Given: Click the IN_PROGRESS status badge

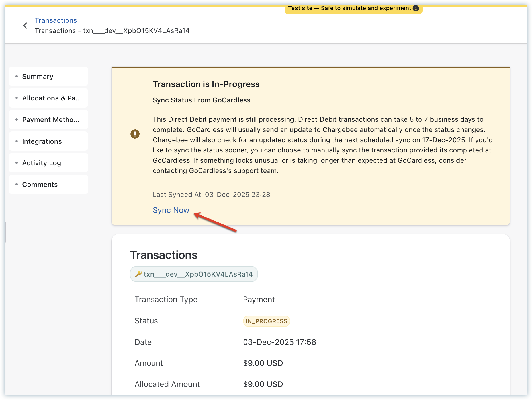Looking at the screenshot, I should pos(266,321).
